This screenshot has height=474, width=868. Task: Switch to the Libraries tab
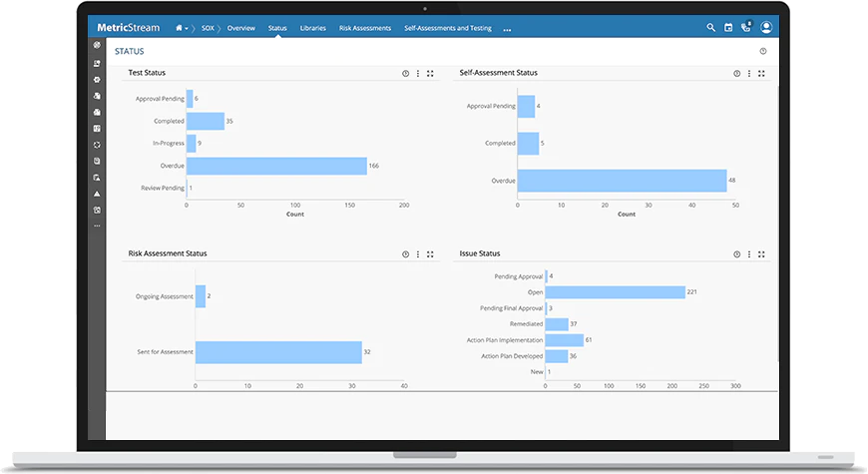(312, 28)
